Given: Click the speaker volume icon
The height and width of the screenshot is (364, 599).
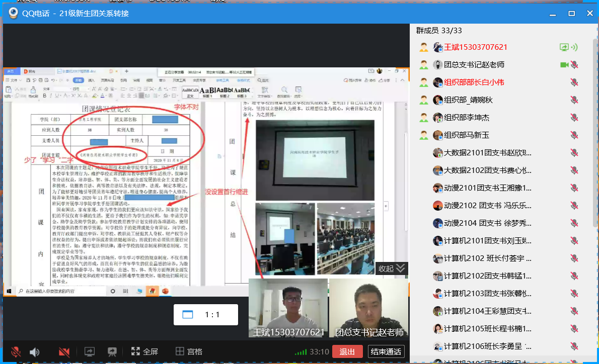Looking at the screenshot, I should coord(34,351).
